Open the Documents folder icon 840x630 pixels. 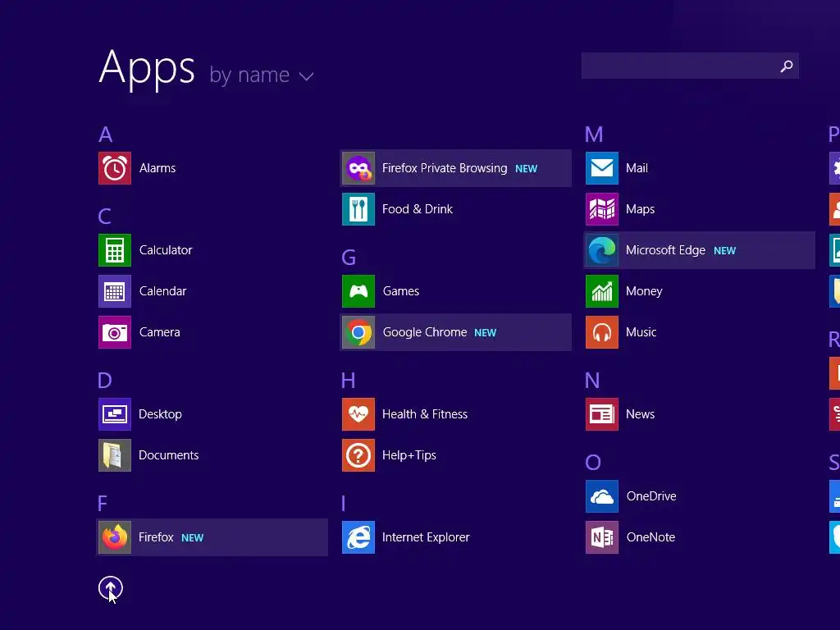[x=115, y=455]
